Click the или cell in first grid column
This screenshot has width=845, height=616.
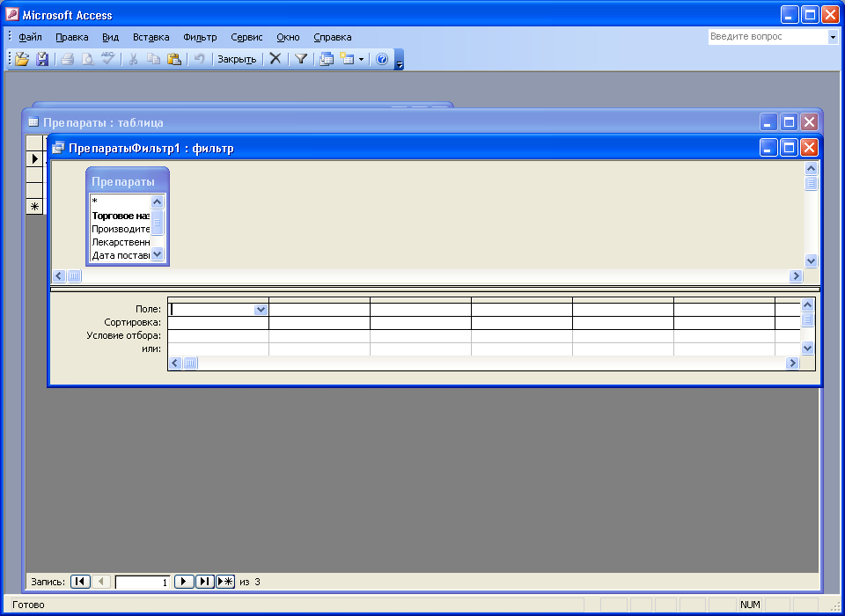point(218,348)
